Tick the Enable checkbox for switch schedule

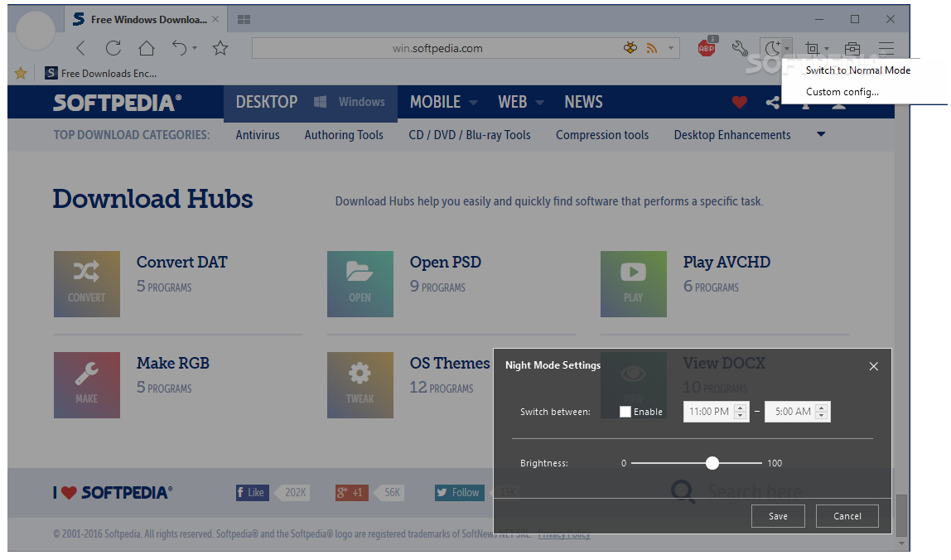[x=625, y=412]
